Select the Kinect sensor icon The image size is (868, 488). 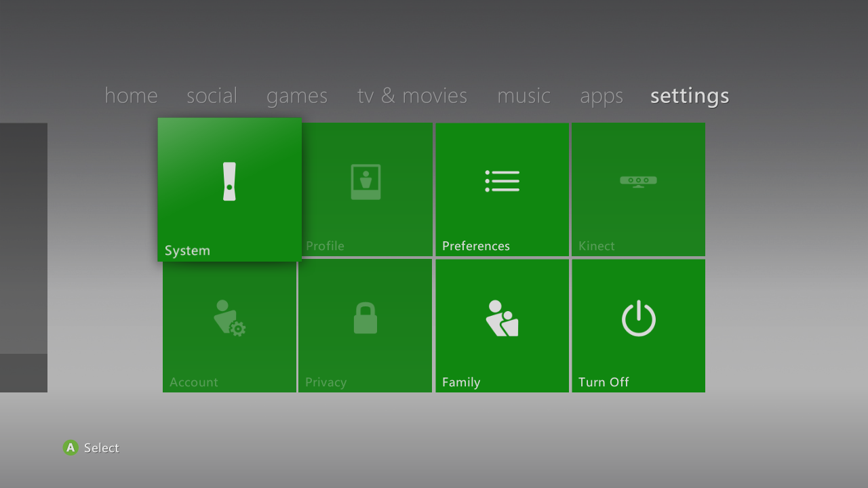pos(638,181)
